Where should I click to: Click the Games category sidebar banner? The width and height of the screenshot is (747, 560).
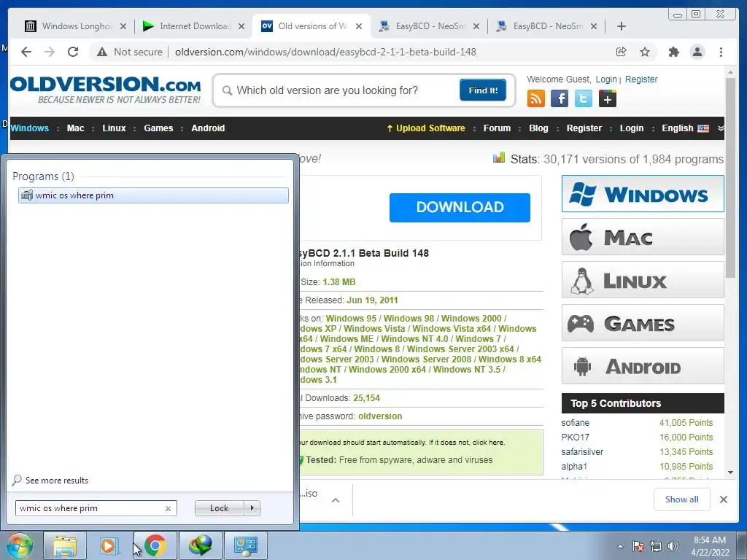643,323
